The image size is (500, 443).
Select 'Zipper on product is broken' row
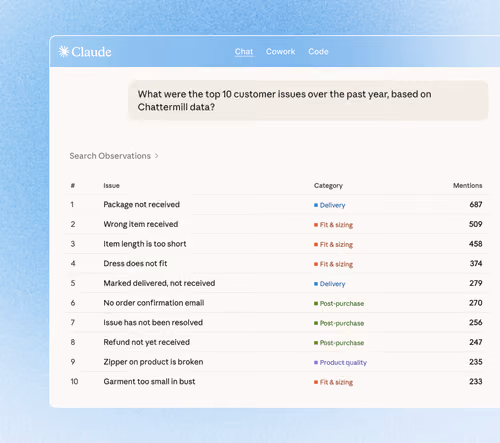(153, 362)
